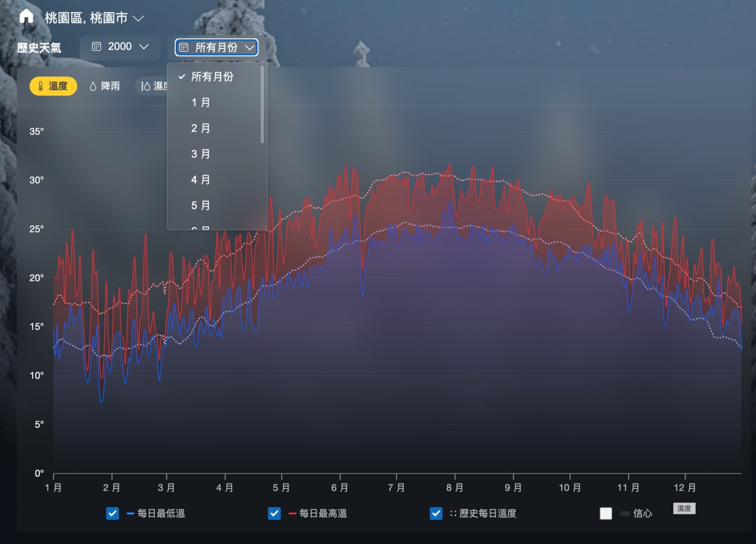Click the 8 月 axis label
This screenshot has width=756, height=544.
[455, 488]
